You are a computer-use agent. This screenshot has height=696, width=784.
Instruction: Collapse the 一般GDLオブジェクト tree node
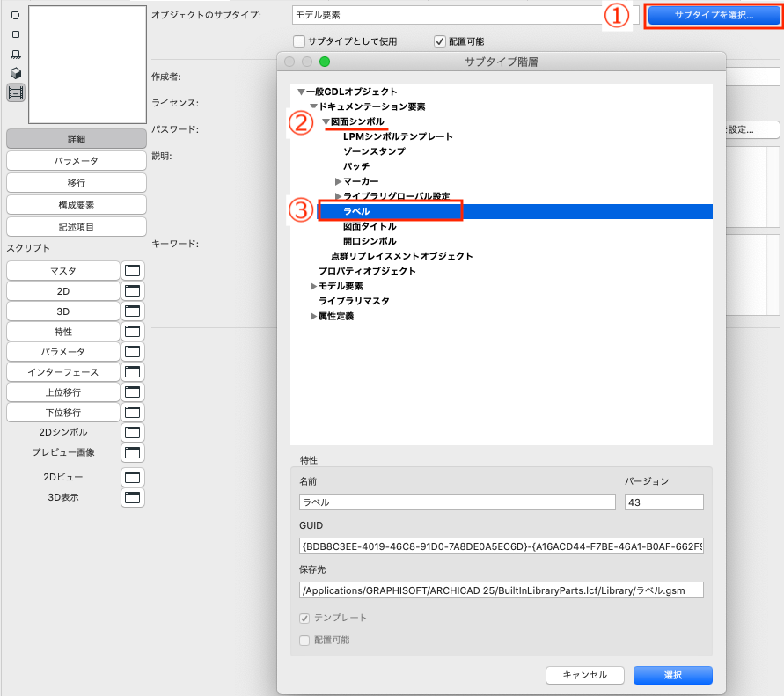(x=301, y=92)
